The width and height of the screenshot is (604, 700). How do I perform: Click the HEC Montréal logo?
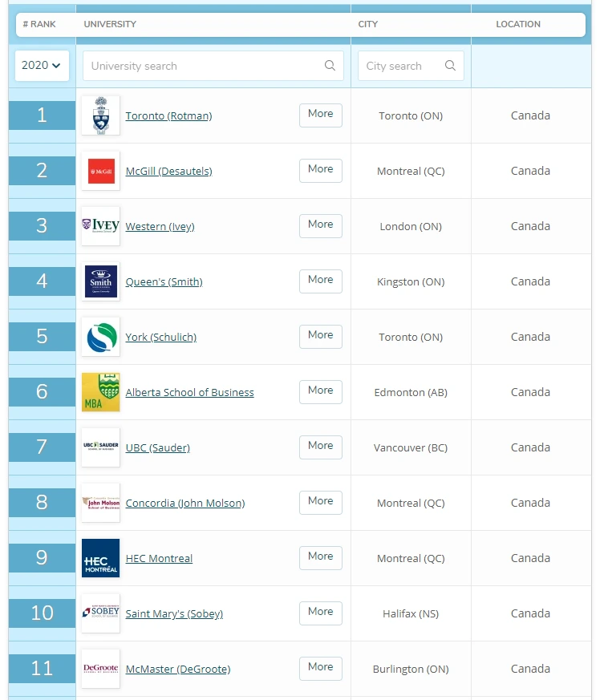click(x=100, y=558)
